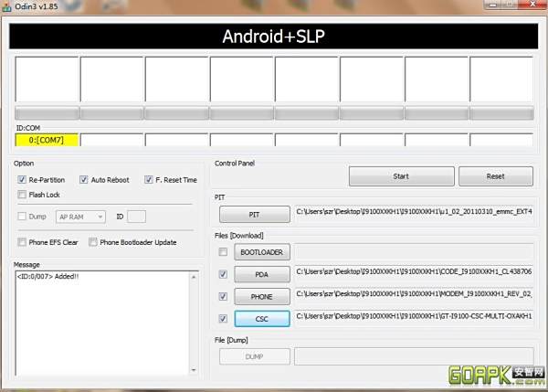548x392 pixels.
Task: Click the PDA file path field
Action: [414, 272]
